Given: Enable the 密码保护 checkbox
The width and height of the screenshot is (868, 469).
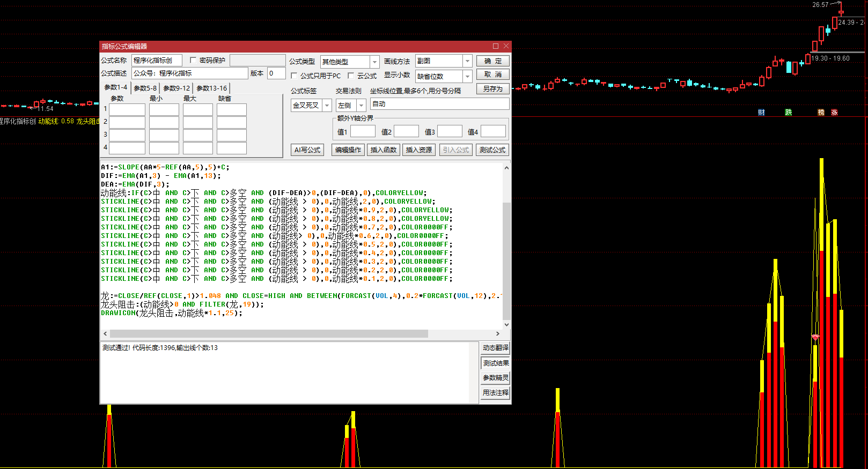Looking at the screenshot, I should [193, 61].
